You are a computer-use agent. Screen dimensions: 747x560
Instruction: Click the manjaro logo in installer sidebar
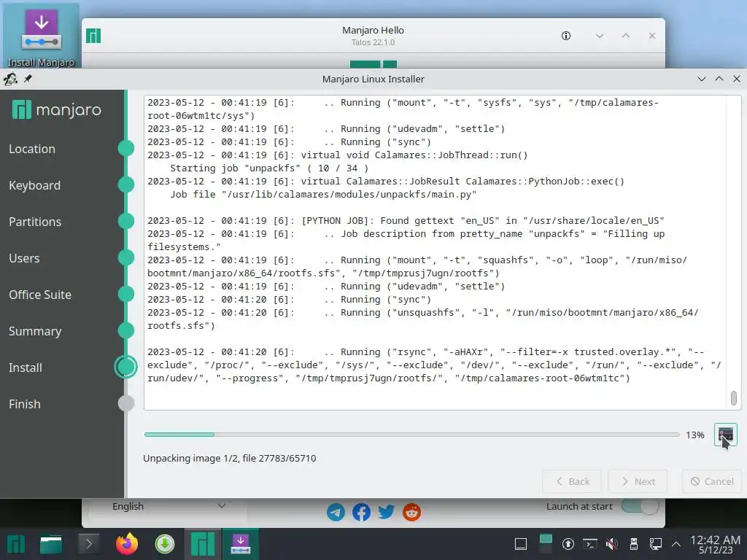56,110
